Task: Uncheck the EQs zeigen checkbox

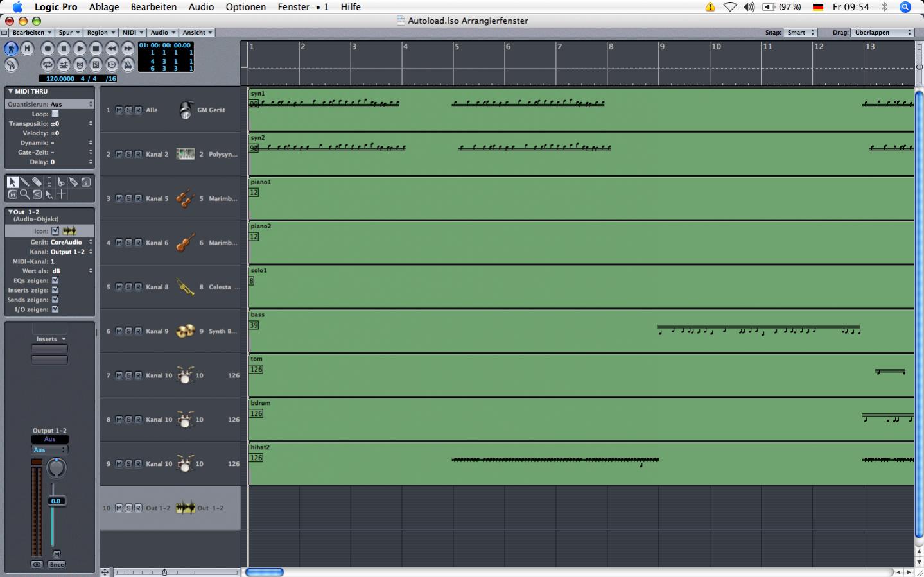Action: click(55, 280)
